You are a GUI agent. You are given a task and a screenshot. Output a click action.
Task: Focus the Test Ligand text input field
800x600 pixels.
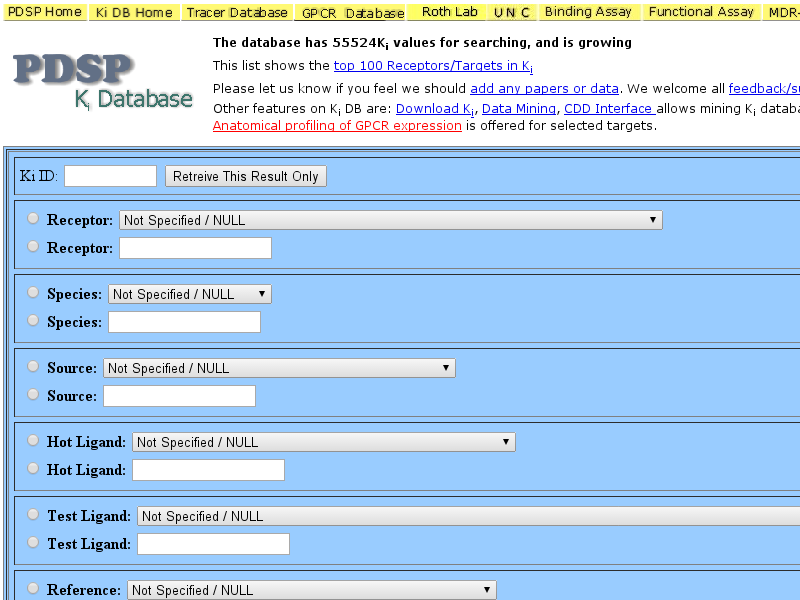point(213,544)
